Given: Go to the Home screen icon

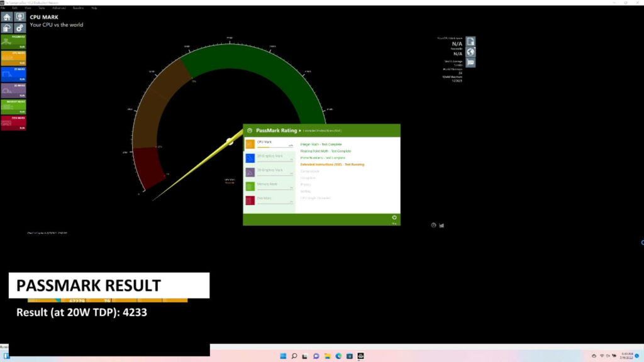Looking at the screenshot, I should click(x=7, y=17).
